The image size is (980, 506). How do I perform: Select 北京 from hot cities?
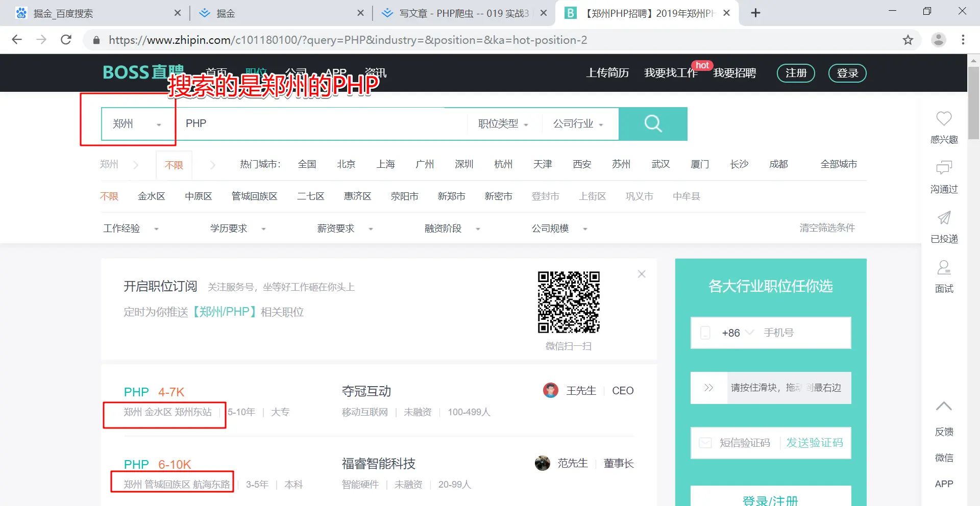[x=346, y=164]
